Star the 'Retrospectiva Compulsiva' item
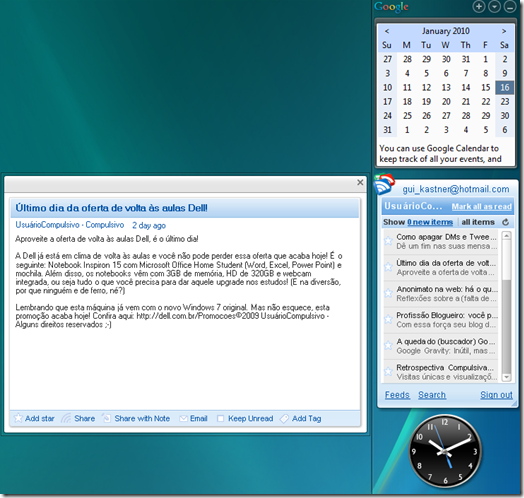 388,371
